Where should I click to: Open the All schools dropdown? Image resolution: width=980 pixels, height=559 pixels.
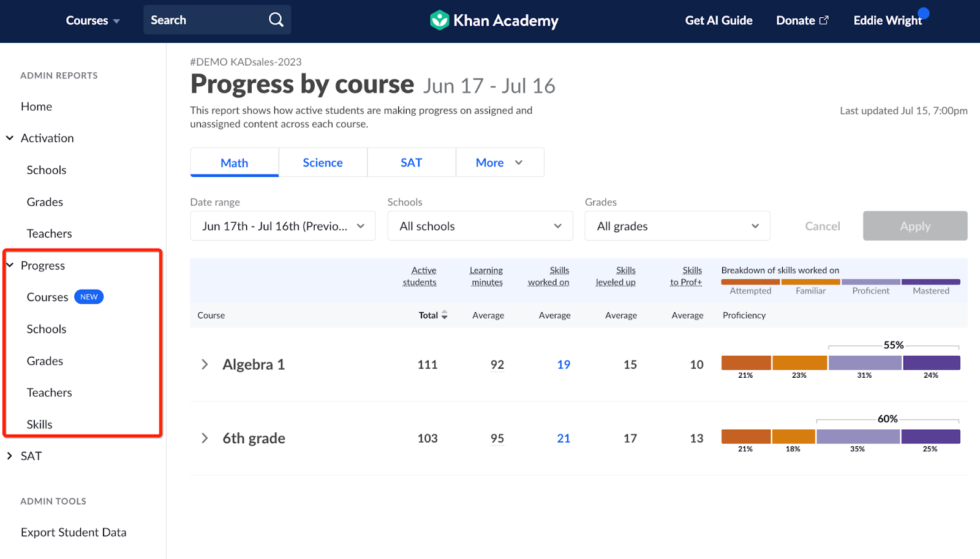pyautogui.click(x=480, y=226)
